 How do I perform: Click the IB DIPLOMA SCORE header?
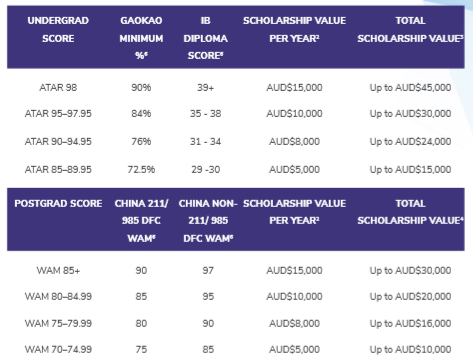205,38
